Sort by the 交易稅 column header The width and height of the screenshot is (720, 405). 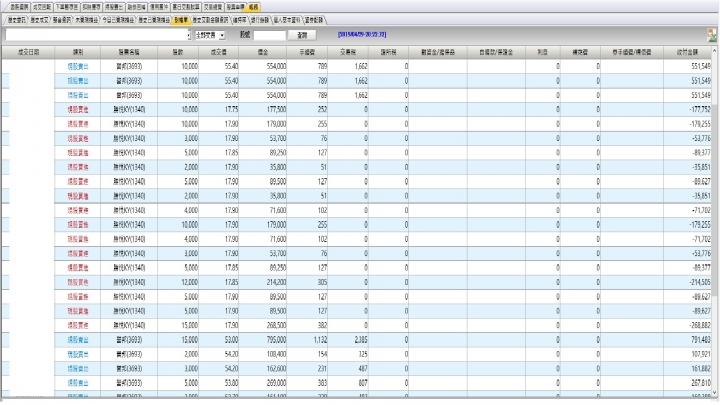tap(348, 52)
